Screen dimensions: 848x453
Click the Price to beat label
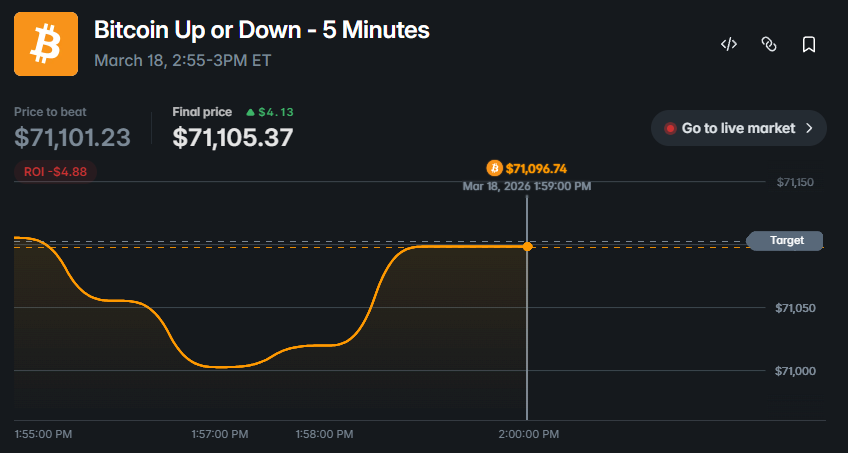point(50,112)
